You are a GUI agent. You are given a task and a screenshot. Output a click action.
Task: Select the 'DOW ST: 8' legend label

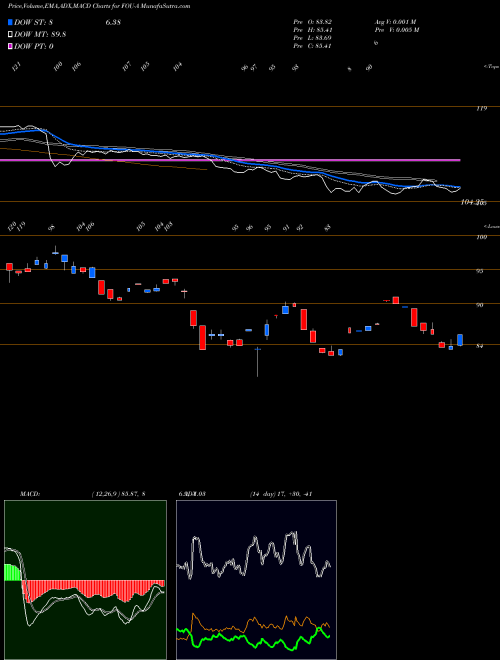34,22
